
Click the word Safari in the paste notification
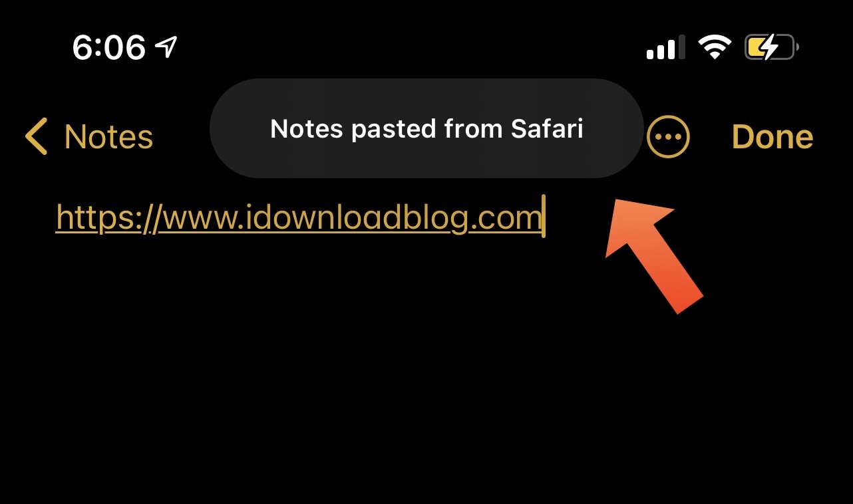click(547, 128)
